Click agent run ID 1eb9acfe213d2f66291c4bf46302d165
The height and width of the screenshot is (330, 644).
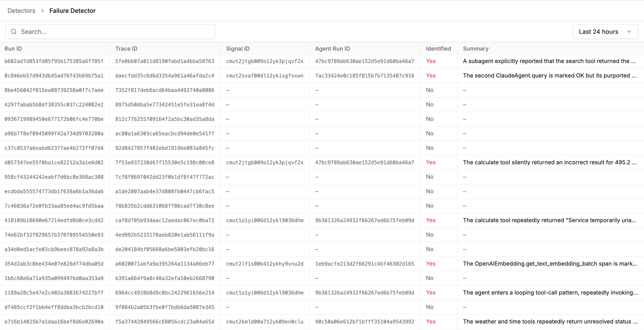(x=365, y=264)
